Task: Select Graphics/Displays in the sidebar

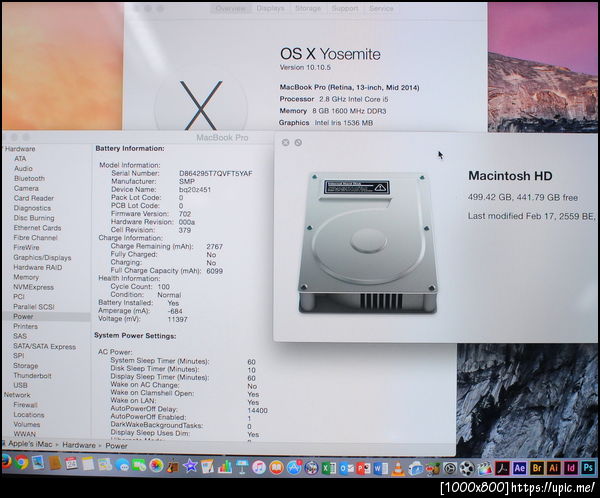Action: click(42, 258)
